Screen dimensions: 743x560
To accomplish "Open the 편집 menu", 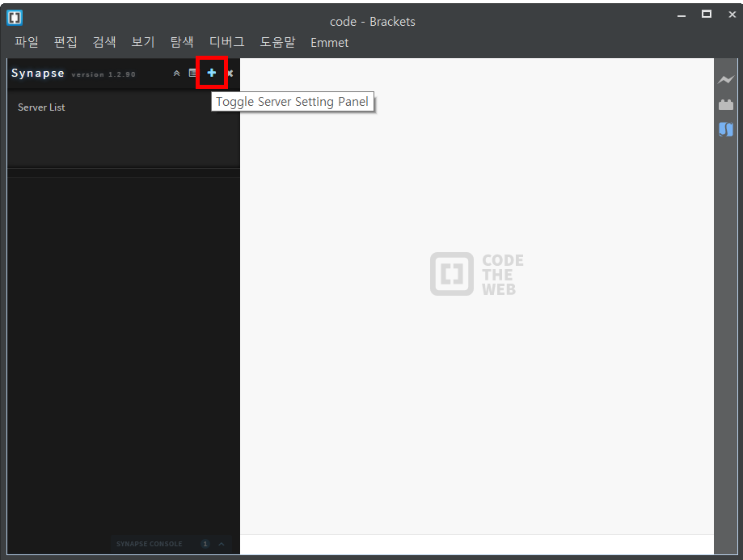I will point(65,42).
